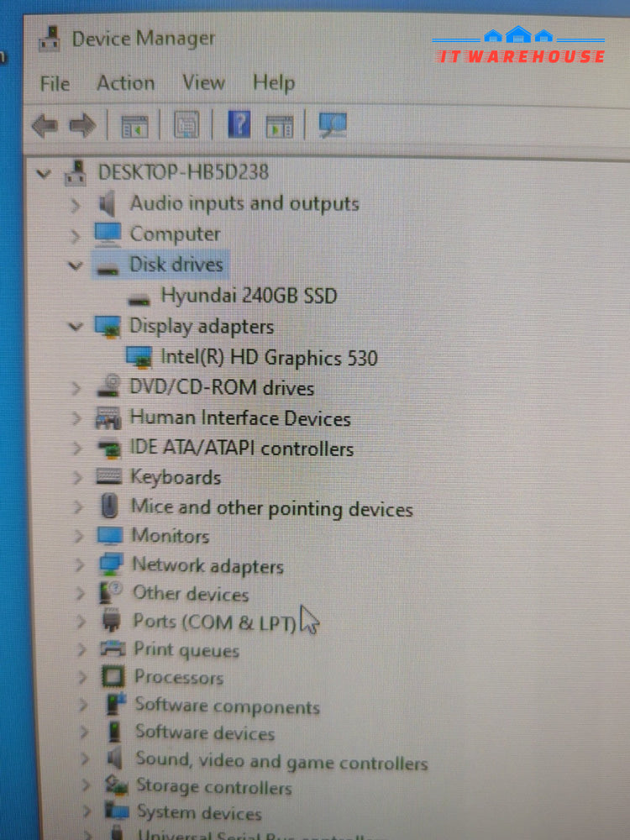Expand DVD/CD-ROM drives

pyautogui.click(x=76, y=388)
